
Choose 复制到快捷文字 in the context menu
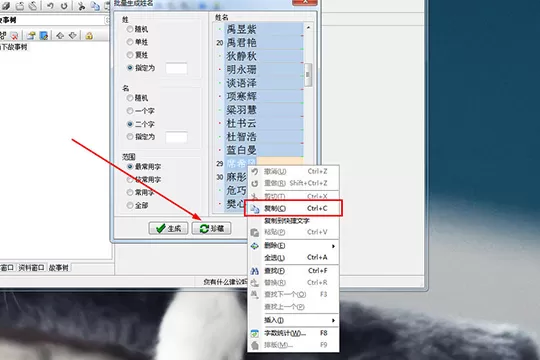(x=293, y=221)
